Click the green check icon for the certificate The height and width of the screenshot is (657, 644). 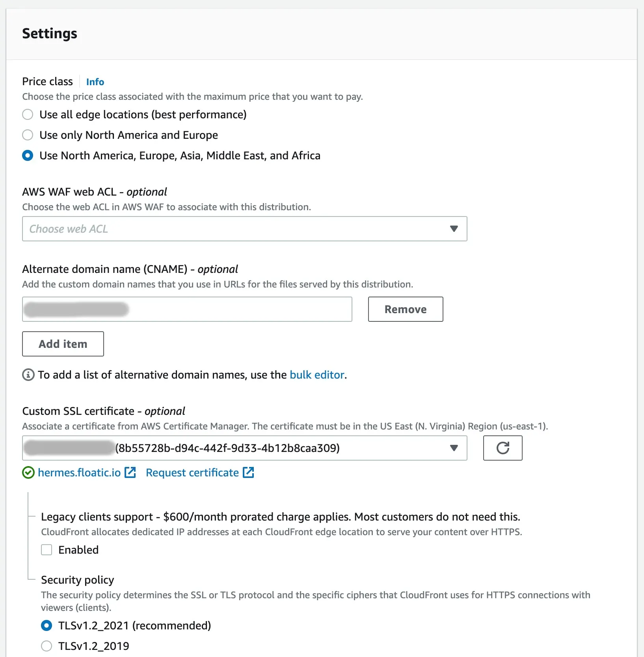tap(28, 472)
